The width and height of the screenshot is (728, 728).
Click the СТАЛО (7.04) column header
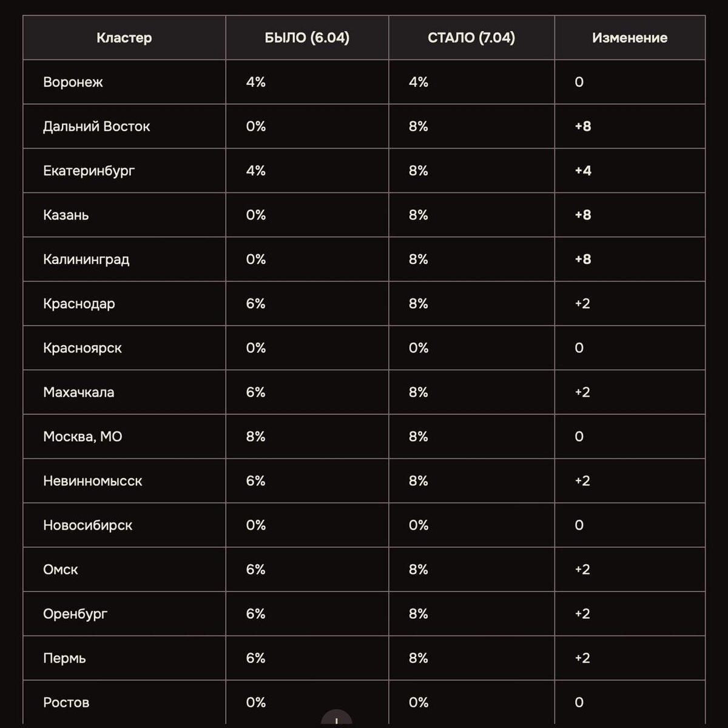[x=471, y=38]
